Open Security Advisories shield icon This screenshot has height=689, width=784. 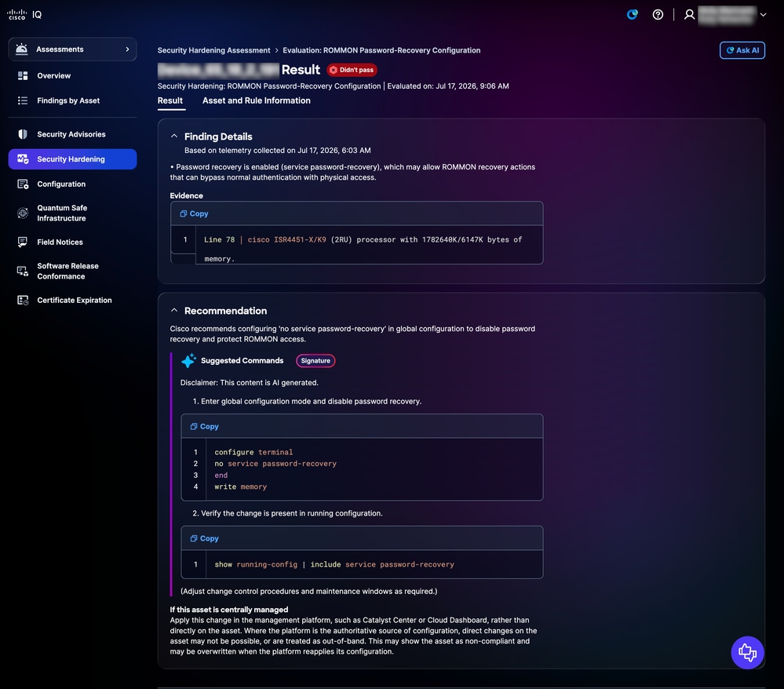23,134
